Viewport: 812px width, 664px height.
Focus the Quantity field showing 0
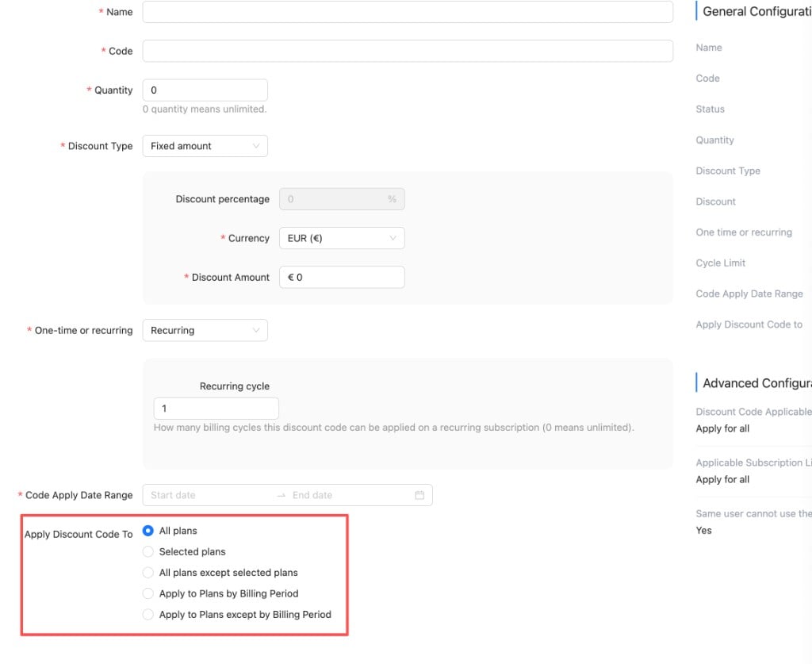click(x=205, y=90)
